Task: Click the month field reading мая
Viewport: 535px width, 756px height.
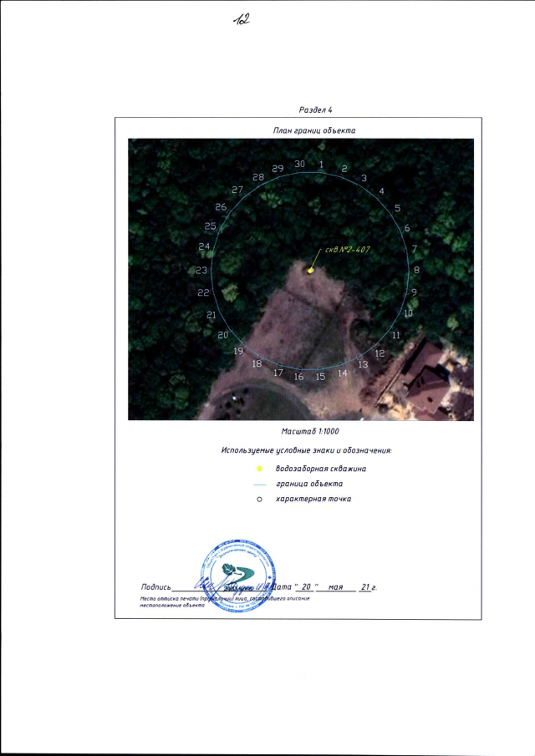Action: pos(337,588)
